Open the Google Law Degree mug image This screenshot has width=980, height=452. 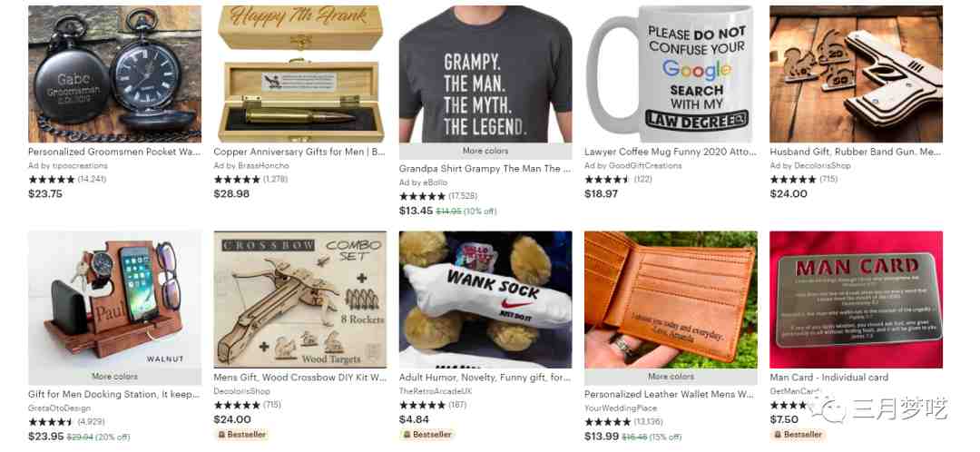670,74
